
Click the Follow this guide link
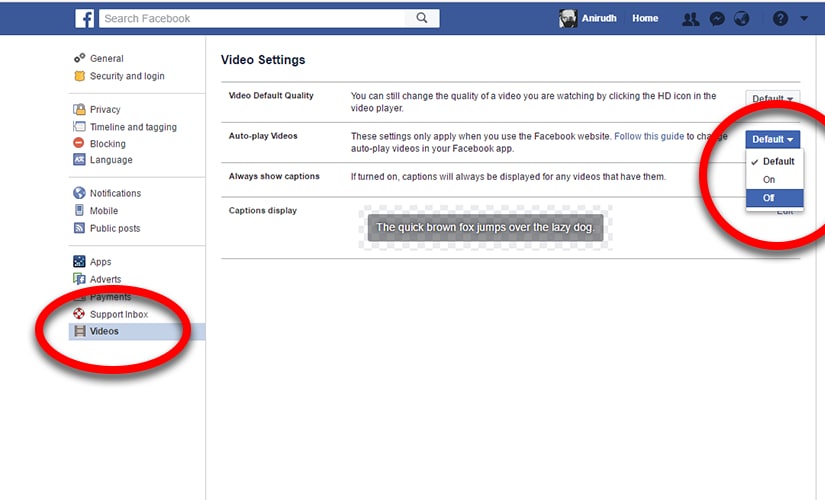click(649, 136)
